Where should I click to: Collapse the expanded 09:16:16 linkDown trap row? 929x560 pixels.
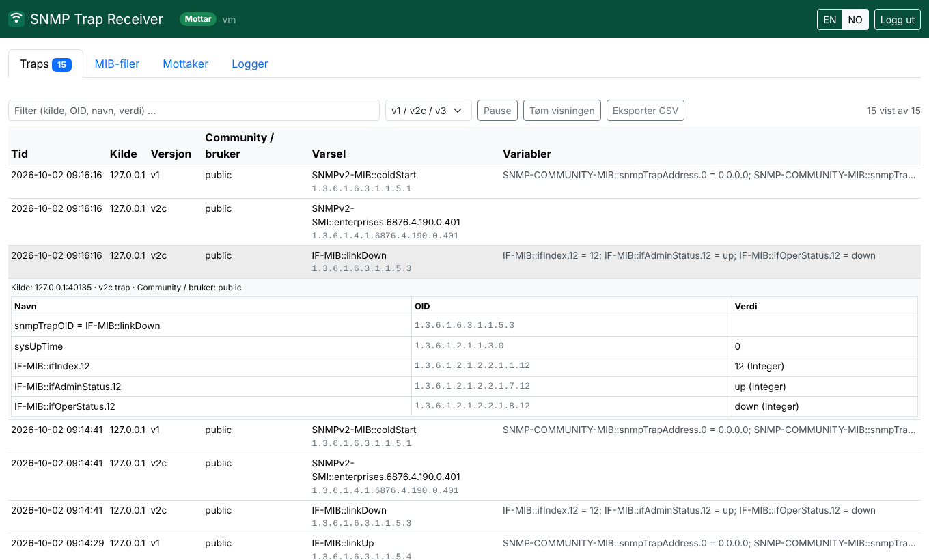click(x=464, y=262)
